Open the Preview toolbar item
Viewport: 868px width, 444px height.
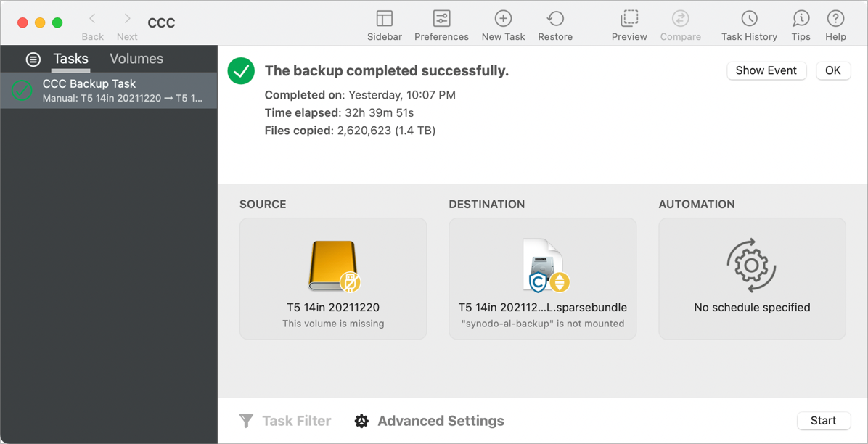[629, 19]
